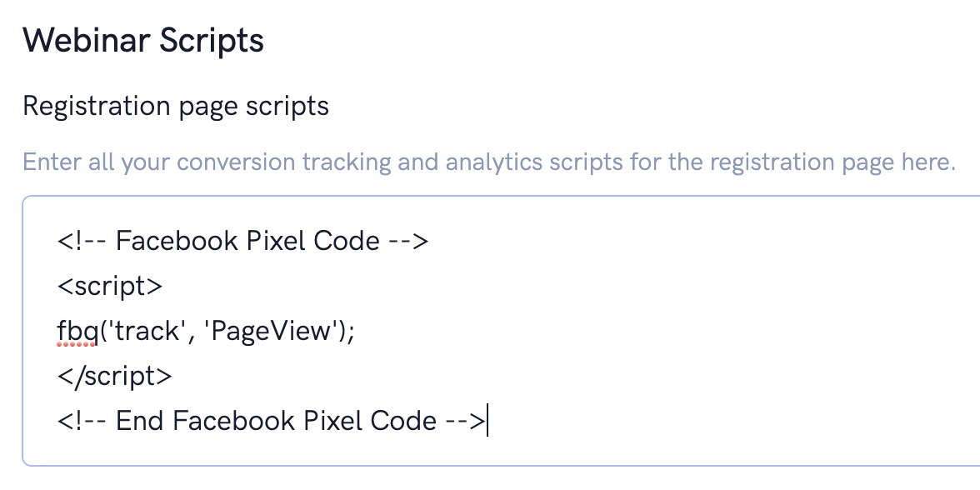The width and height of the screenshot is (980, 490).
Task: Click empty space below last code line
Action: 500,450
